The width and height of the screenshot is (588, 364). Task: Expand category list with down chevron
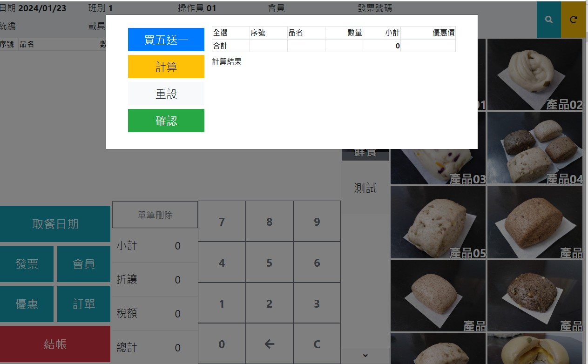coord(365,355)
